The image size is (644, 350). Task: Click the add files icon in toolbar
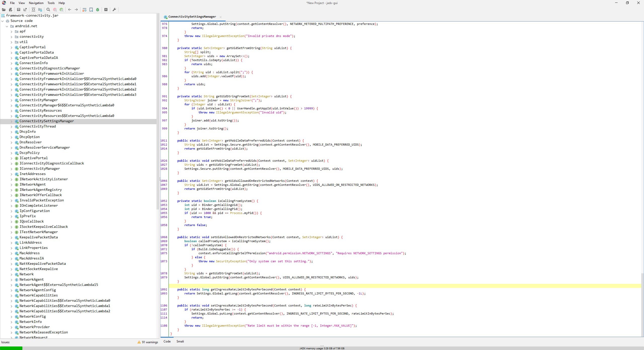(10, 10)
